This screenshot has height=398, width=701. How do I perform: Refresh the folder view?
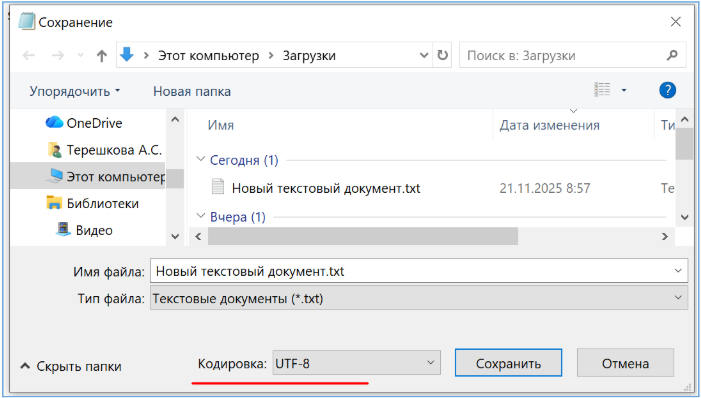point(442,55)
